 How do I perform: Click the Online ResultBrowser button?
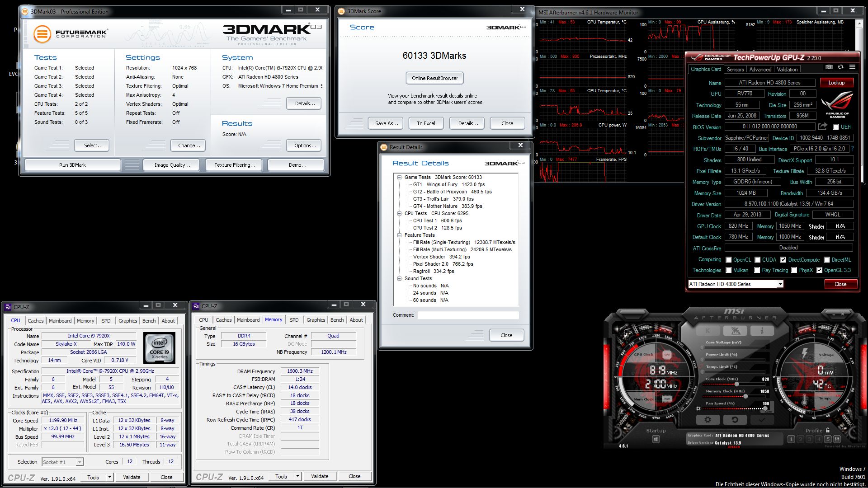pyautogui.click(x=435, y=78)
